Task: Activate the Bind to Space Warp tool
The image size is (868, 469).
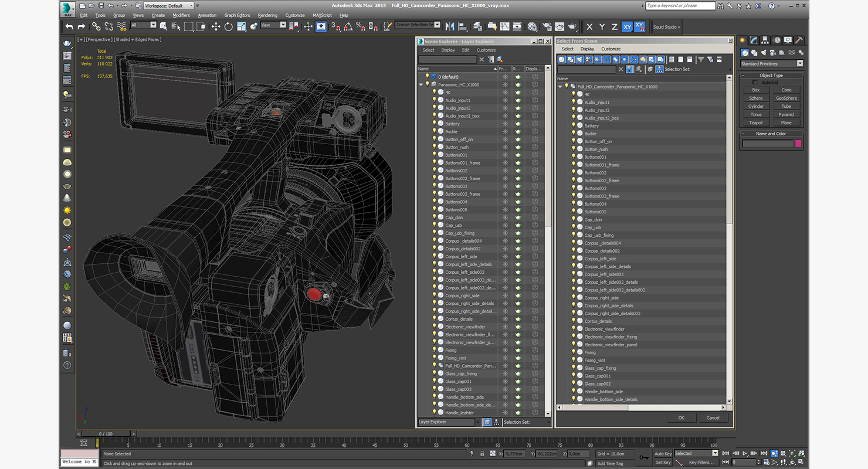Action: tap(122, 26)
